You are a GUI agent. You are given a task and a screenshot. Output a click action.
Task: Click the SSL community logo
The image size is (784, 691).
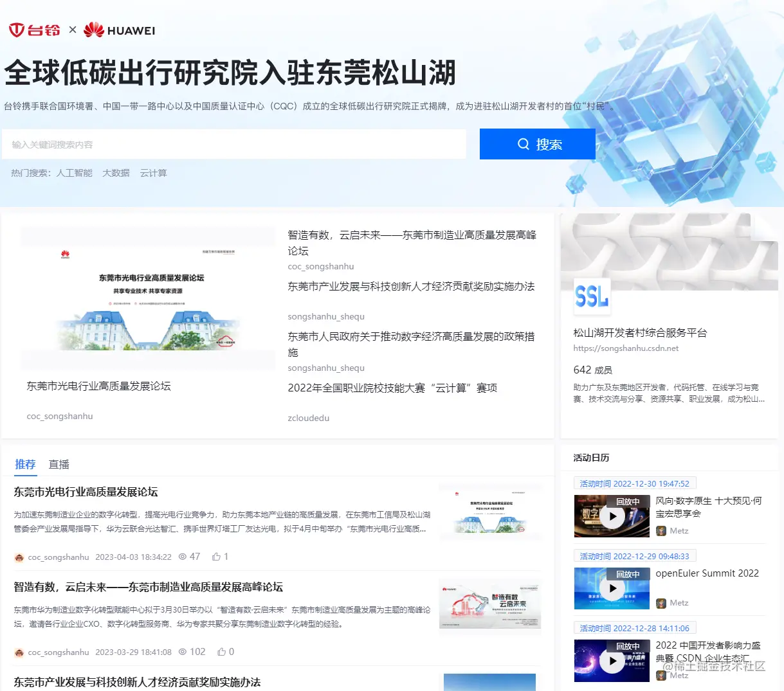(x=592, y=296)
